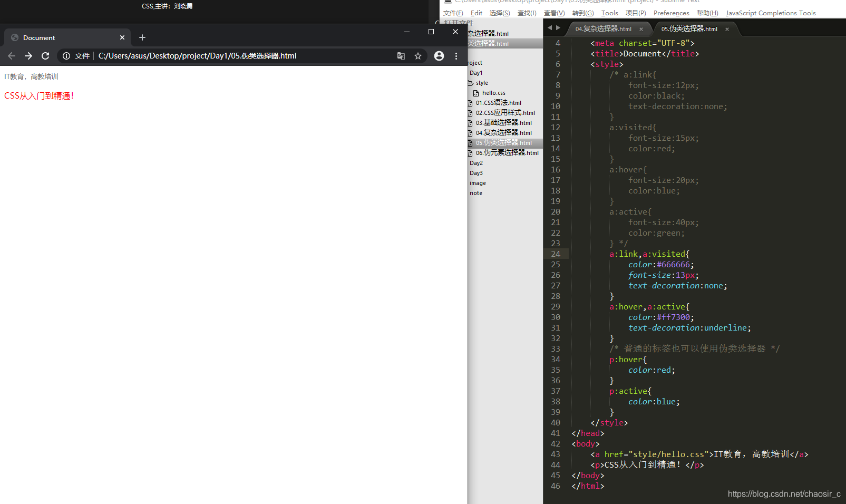
Task: Open the 查找(I) menu
Action: pos(527,13)
